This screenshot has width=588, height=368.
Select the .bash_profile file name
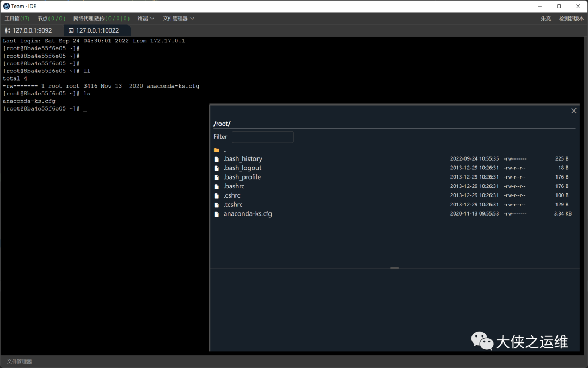pos(242,177)
